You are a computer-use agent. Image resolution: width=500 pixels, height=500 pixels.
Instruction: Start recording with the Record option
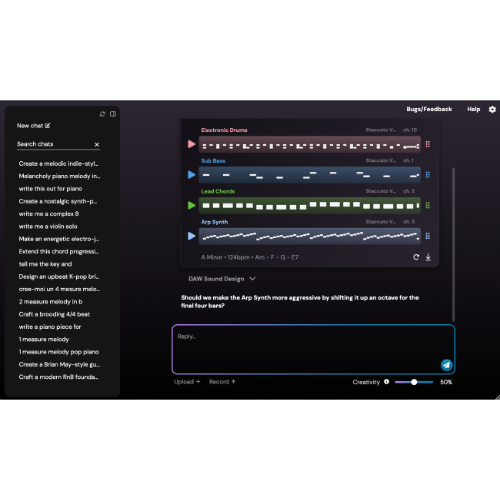[x=222, y=382]
